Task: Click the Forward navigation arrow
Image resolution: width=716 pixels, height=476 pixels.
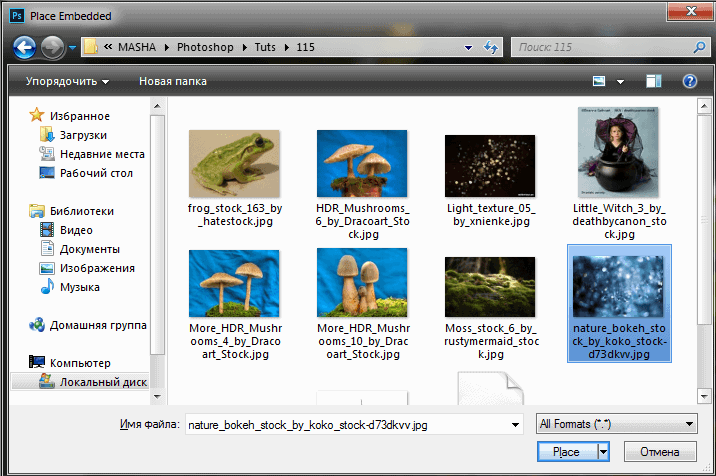Action: (x=52, y=47)
